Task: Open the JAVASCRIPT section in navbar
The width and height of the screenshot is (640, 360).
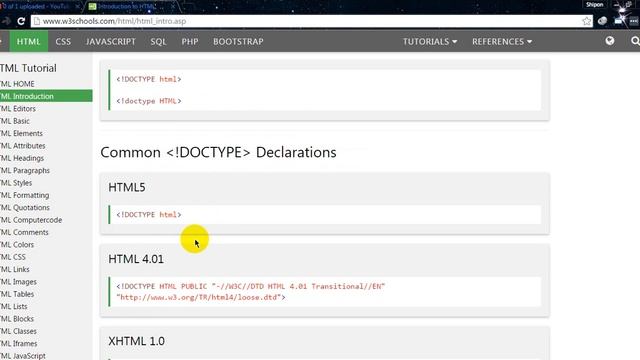Action: (111, 41)
